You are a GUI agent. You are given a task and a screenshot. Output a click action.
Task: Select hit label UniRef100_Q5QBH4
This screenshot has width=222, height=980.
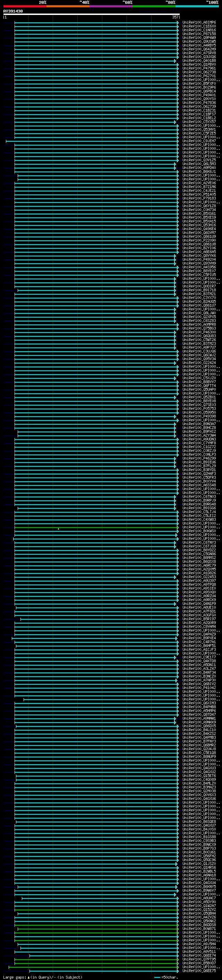199,913
